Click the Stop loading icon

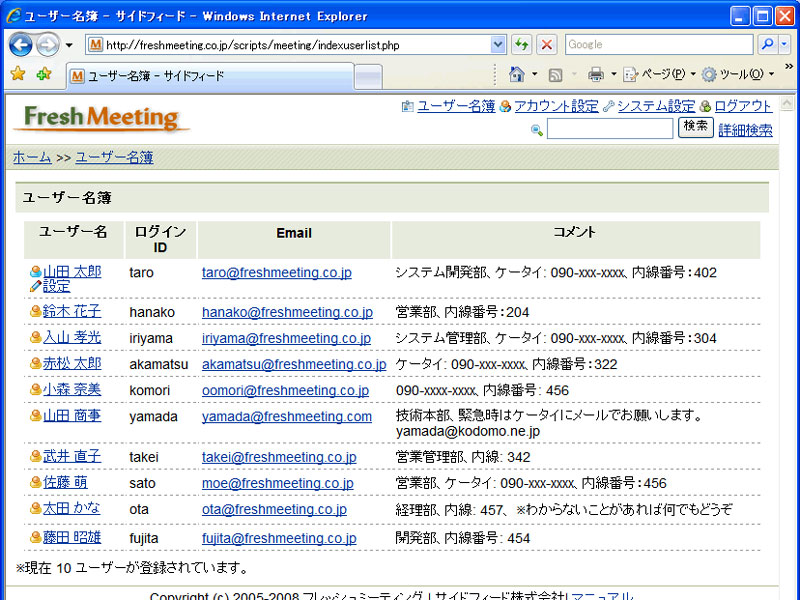(546, 45)
